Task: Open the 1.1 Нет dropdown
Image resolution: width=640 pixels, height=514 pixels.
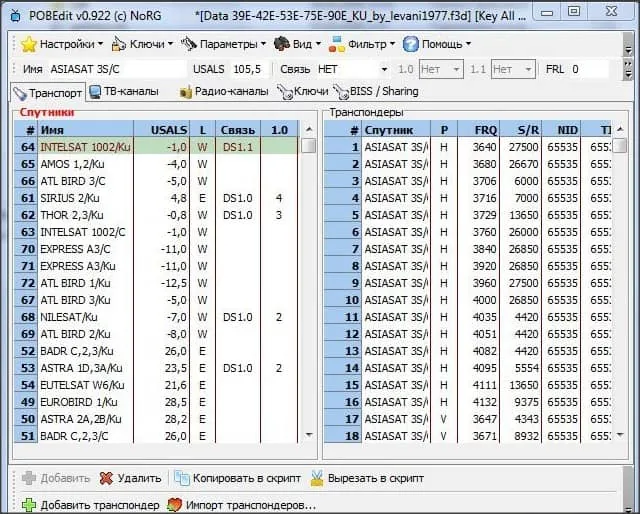Action: (x=513, y=70)
